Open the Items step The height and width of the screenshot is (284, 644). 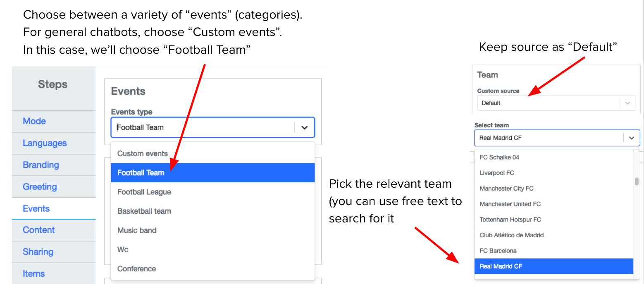[34, 274]
